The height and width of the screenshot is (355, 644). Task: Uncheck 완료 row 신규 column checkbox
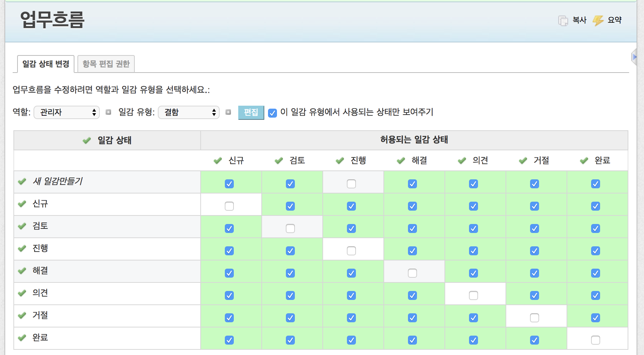click(x=229, y=340)
